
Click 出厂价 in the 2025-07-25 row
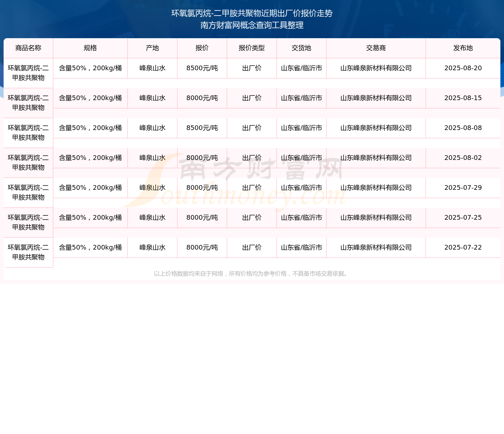point(252,218)
